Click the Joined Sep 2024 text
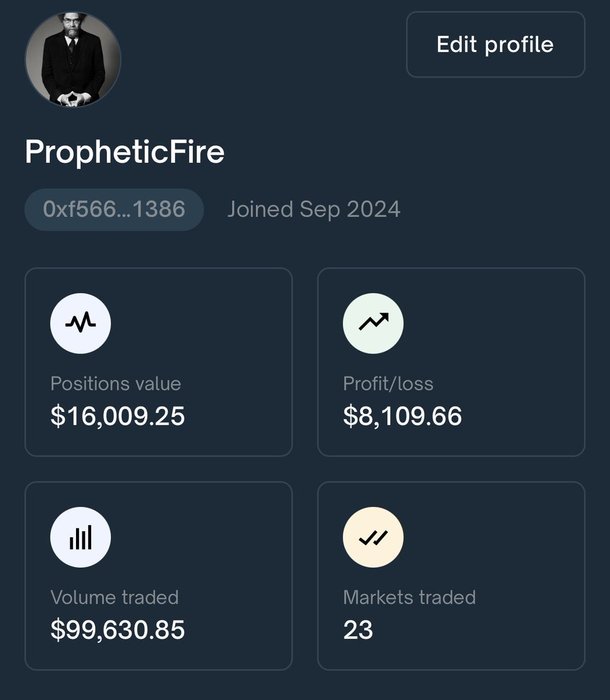This screenshot has width=610, height=700. 314,210
